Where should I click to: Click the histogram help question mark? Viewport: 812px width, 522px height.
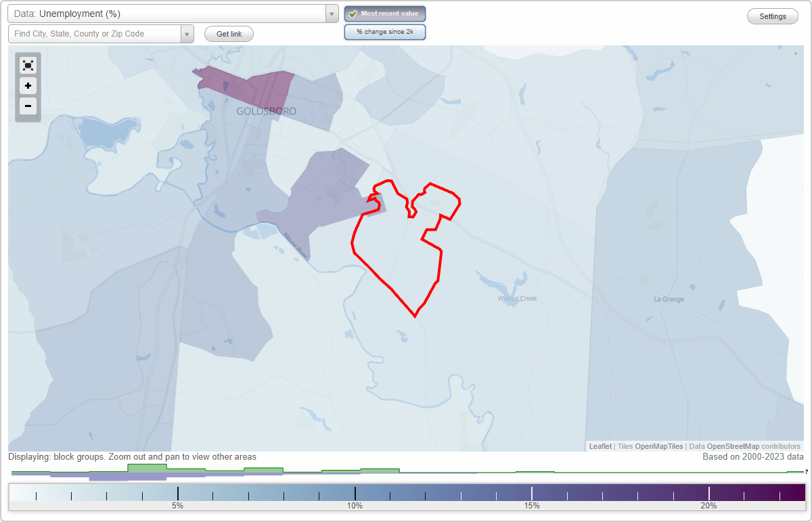click(x=806, y=471)
